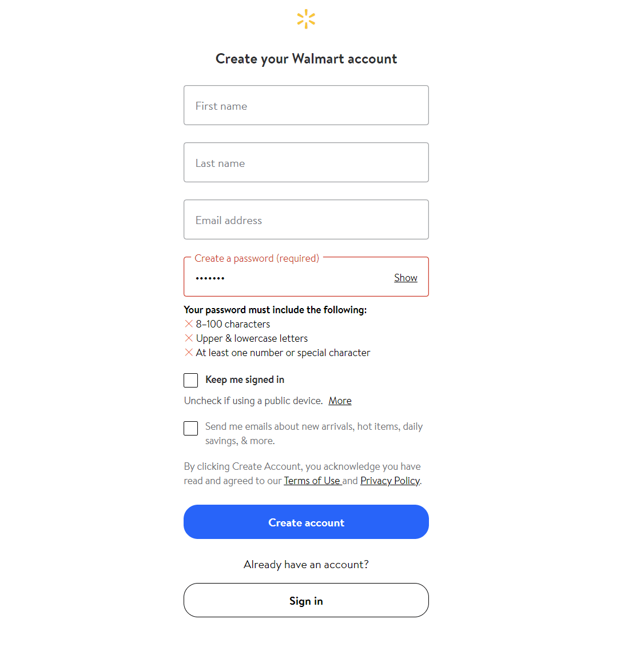The width and height of the screenshot is (644, 659).
Task: Click the Walmart spark logo
Action: click(x=306, y=19)
